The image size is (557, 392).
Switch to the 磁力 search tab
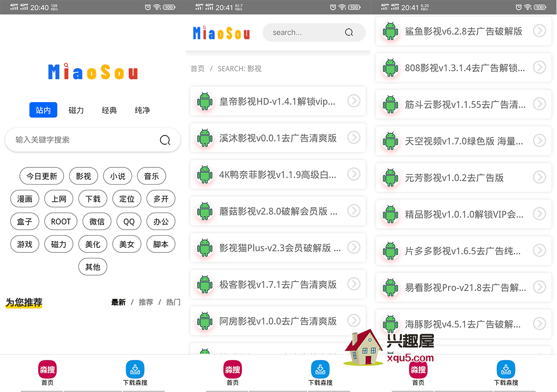tap(76, 110)
